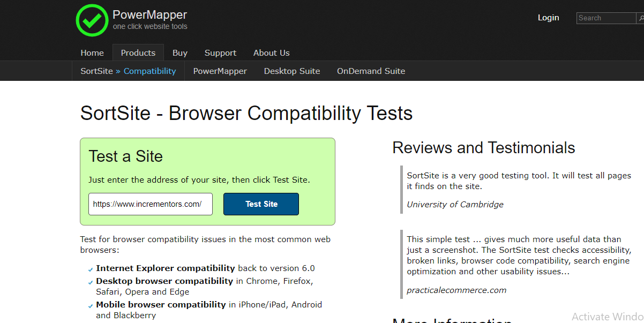Select Compatibility in the submenu

click(x=149, y=71)
